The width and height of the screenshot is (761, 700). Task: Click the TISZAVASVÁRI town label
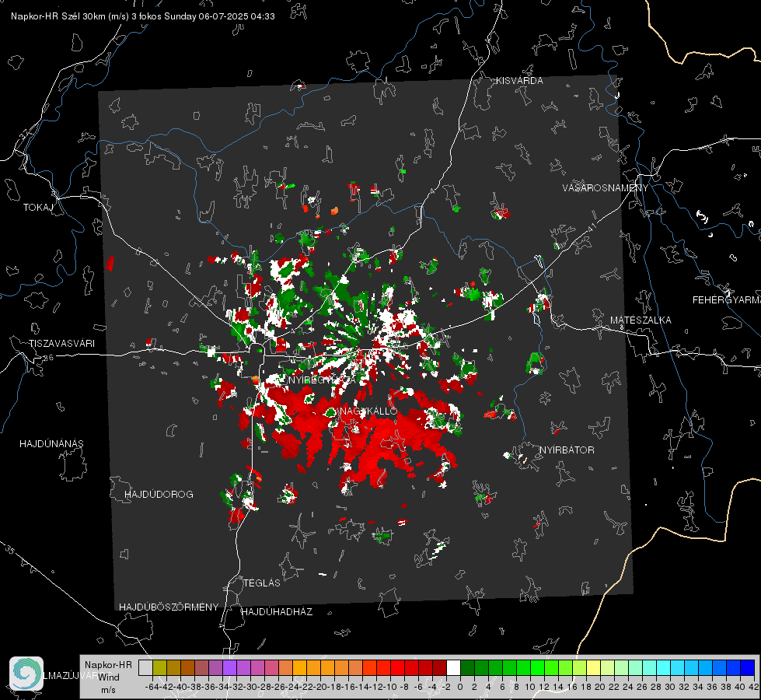pos(61,344)
